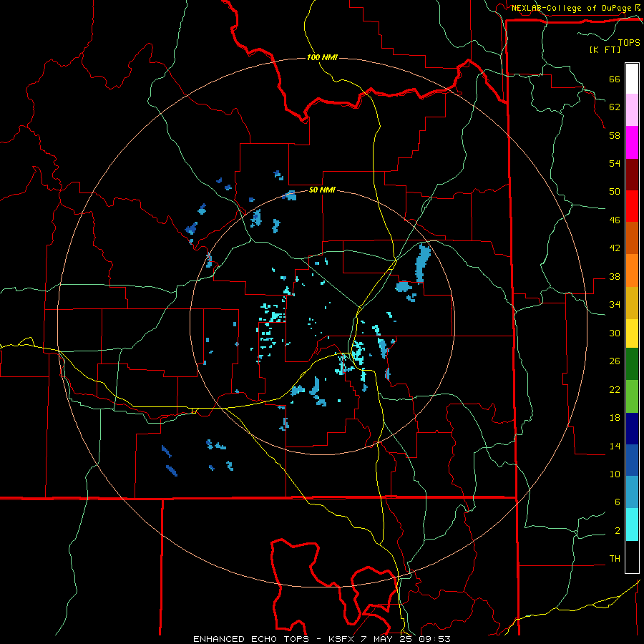This screenshot has width=644, height=644.
Task: Click the legend value "50"
Action: click(x=615, y=192)
